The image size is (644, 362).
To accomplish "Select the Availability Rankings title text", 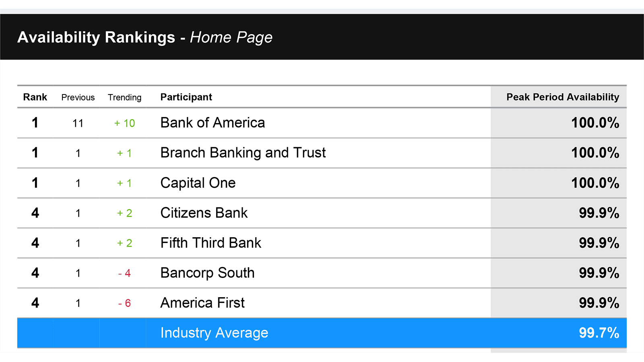I will click(96, 37).
